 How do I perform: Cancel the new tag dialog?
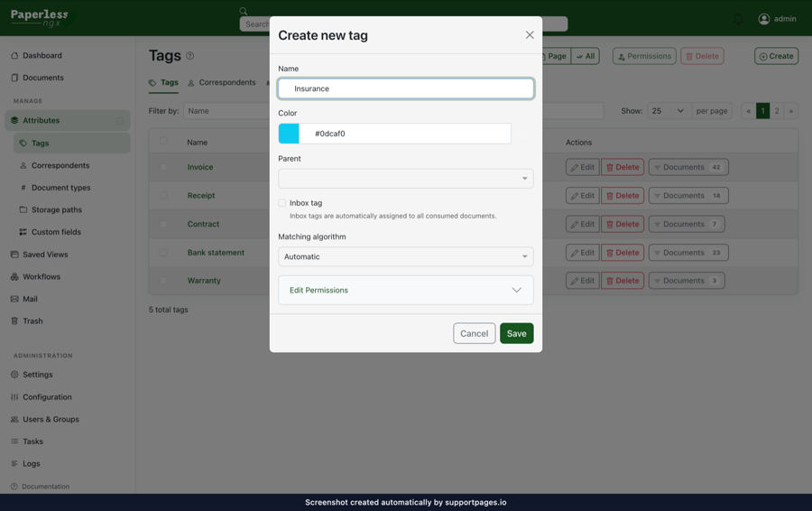tap(474, 333)
